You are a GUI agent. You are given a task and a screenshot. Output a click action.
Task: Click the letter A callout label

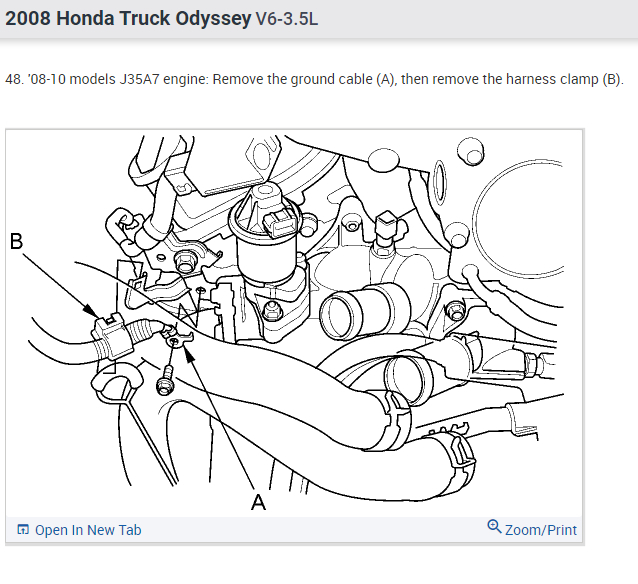pos(258,503)
